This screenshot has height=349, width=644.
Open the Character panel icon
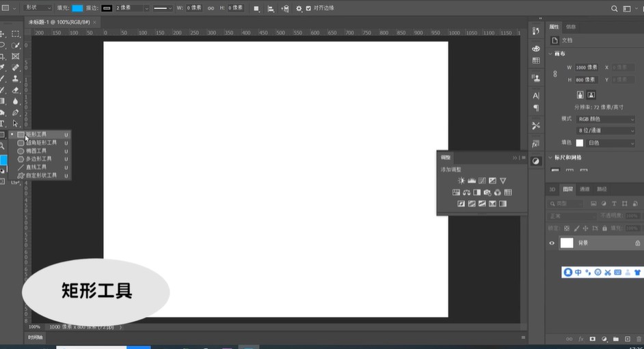coord(536,96)
